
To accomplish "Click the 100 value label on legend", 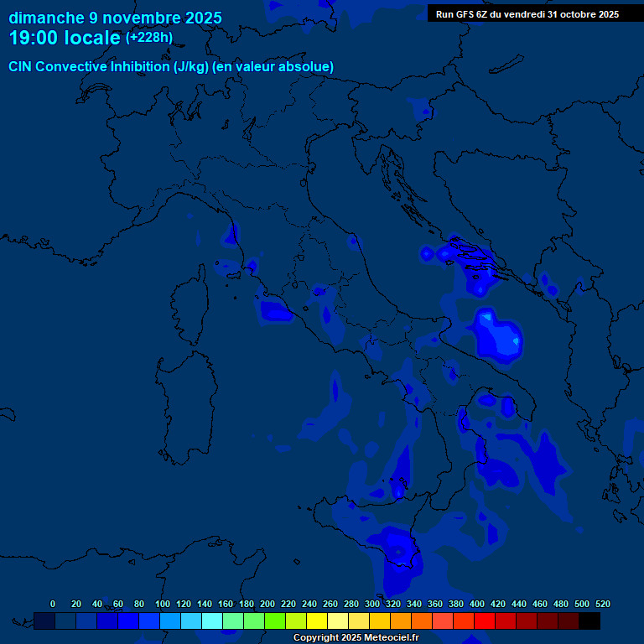I will [x=162, y=604].
